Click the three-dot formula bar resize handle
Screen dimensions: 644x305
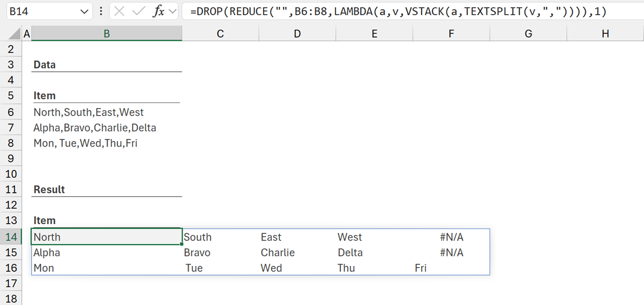(101, 11)
